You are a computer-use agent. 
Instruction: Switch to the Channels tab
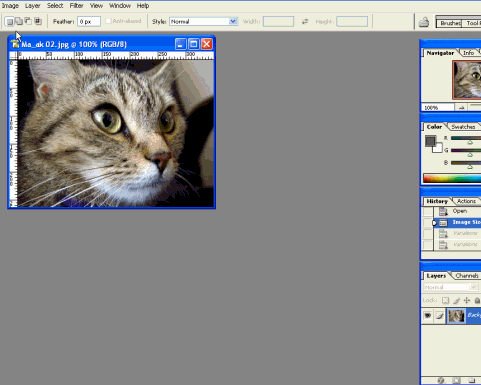(467, 276)
